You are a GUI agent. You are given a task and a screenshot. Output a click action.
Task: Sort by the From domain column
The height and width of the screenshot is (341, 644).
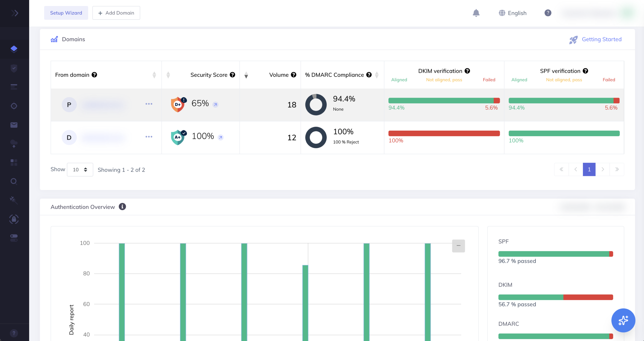pyautogui.click(x=154, y=75)
